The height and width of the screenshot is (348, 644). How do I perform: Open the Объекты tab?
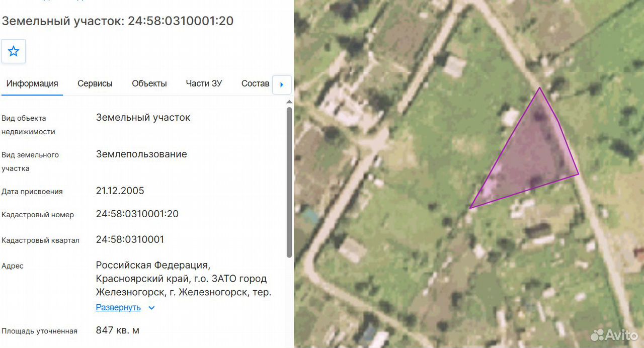point(149,83)
